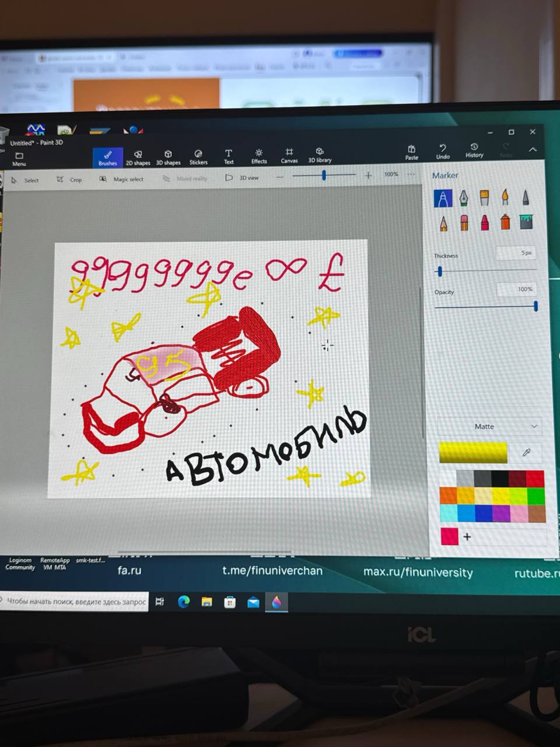The height and width of the screenshot is (747, 560).
Task: Pick the purple color swatch
Action: [x=501, y=513]
